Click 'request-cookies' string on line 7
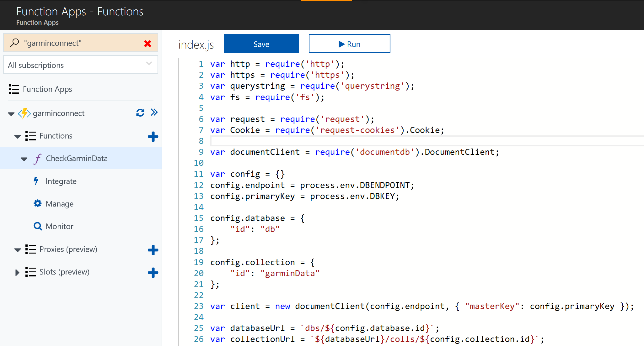 [x=357, y=130]
